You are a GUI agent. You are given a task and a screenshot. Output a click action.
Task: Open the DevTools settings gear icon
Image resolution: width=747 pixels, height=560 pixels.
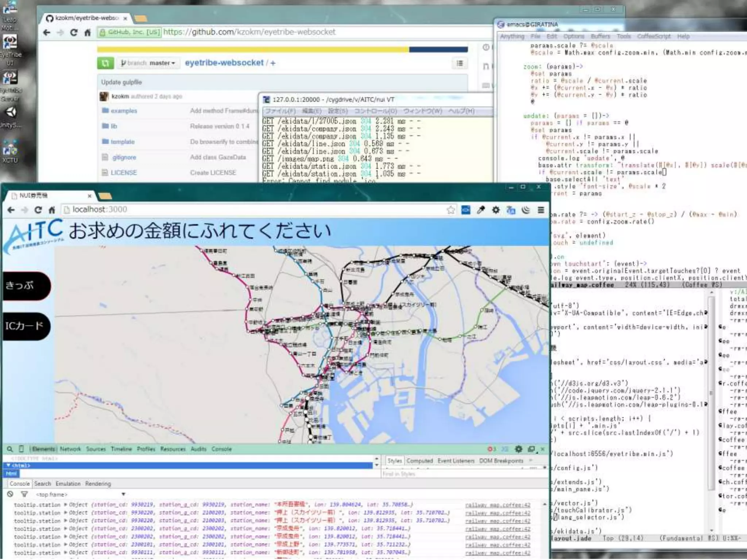(x=518, y=449)
